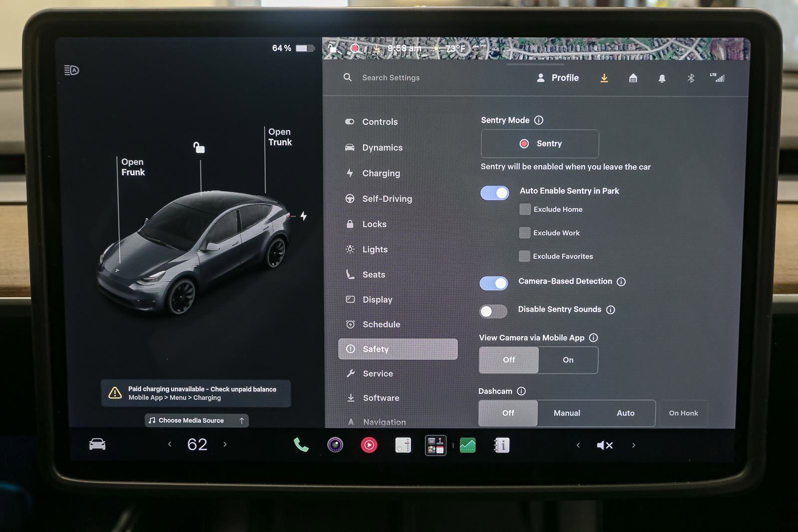Unmute the volume speaker icon
Screen dimensions: 798x532
(x=604, y=445)
